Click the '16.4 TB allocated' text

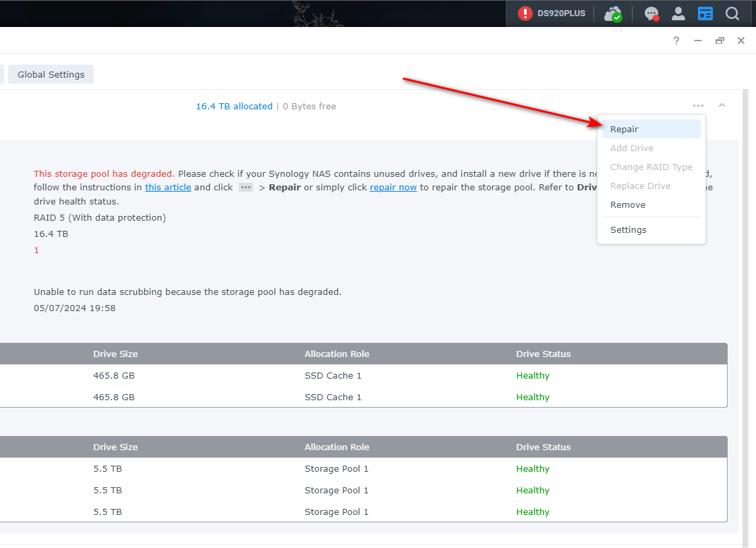coord(234,106)
